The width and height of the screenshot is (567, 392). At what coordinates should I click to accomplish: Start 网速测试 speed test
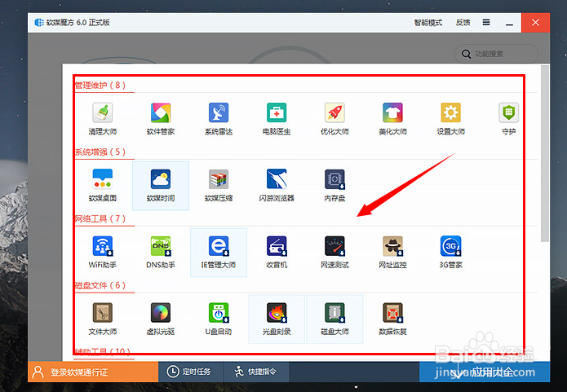[334, 252]
